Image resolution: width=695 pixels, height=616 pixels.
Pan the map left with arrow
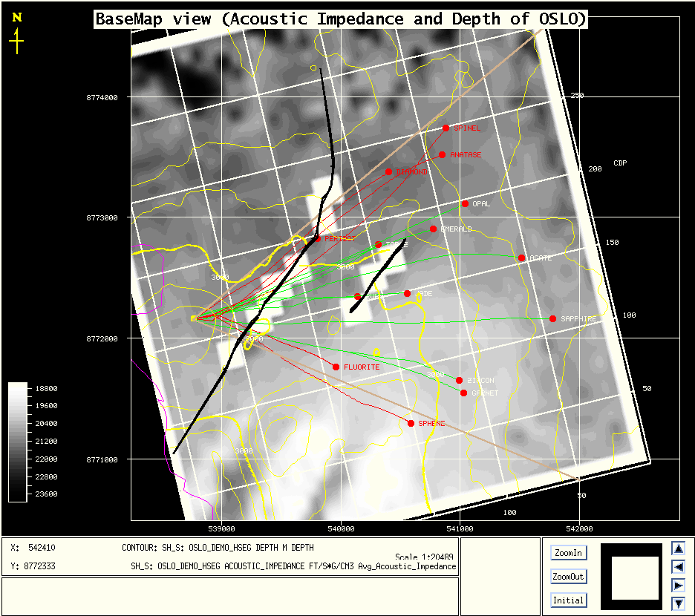pyautogui.click(x=678, y=567)
